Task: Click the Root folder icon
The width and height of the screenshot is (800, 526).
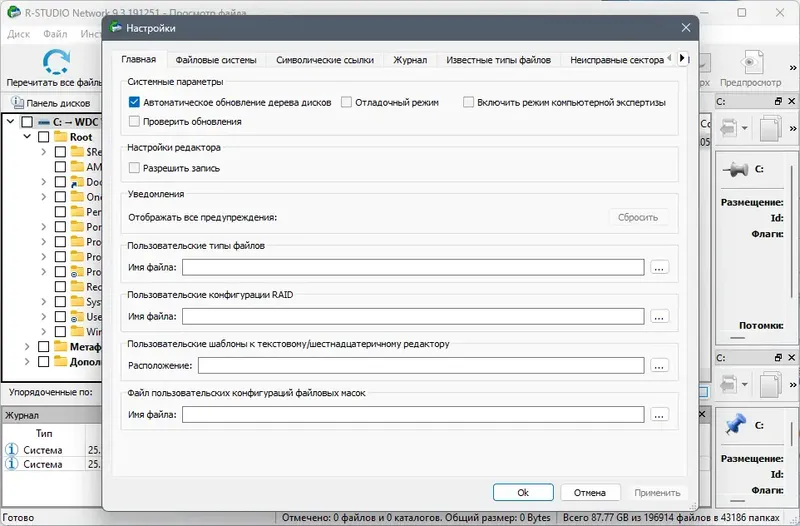Action: pos(61,137)
